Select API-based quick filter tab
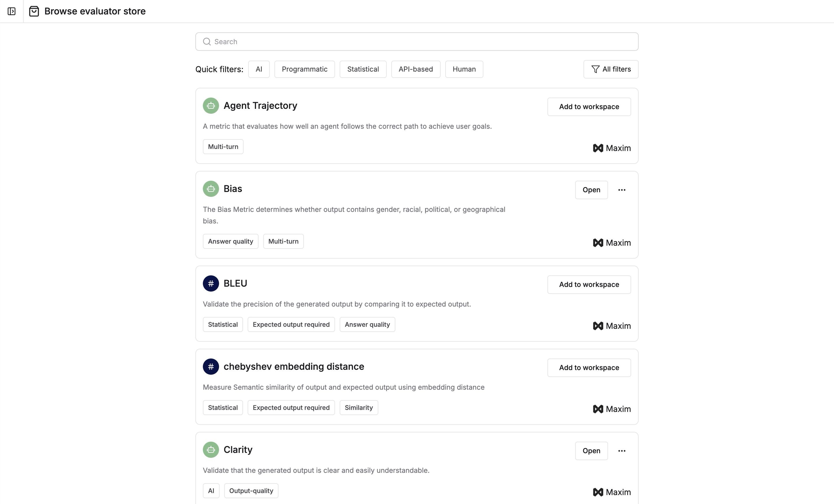The height and width of the screenshot is (504, 834). click(x=416, y=69)
